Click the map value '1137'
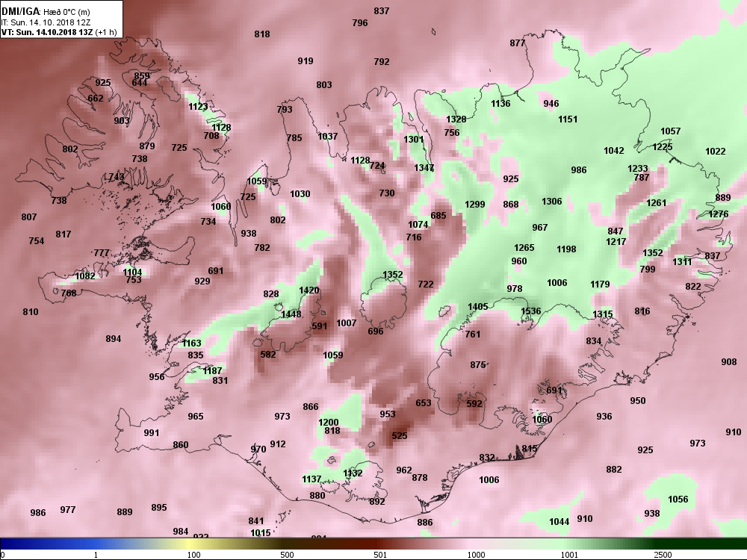 [x=311, y=479]
